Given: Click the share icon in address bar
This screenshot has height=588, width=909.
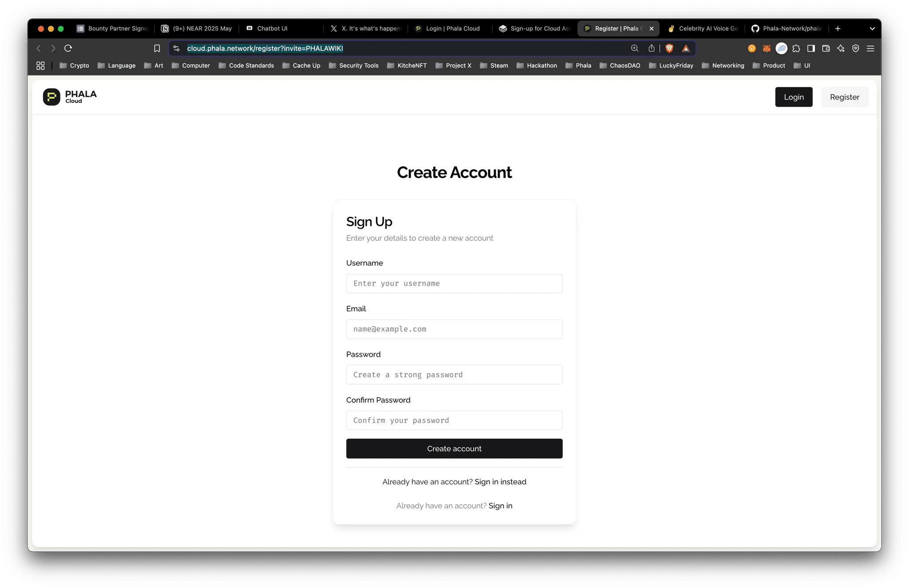Looking at the screenshot, I should coord(651,48).
